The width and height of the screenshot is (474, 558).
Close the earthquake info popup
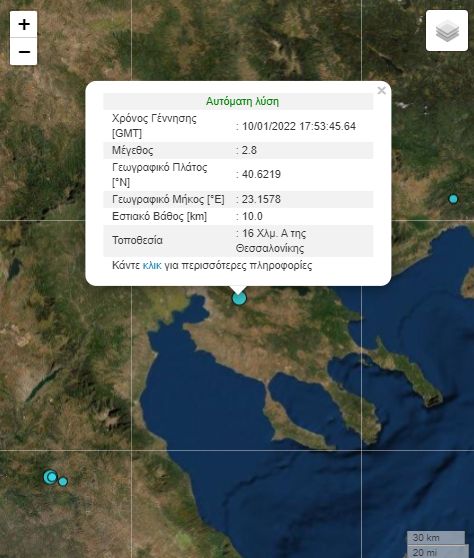(381, 91)
